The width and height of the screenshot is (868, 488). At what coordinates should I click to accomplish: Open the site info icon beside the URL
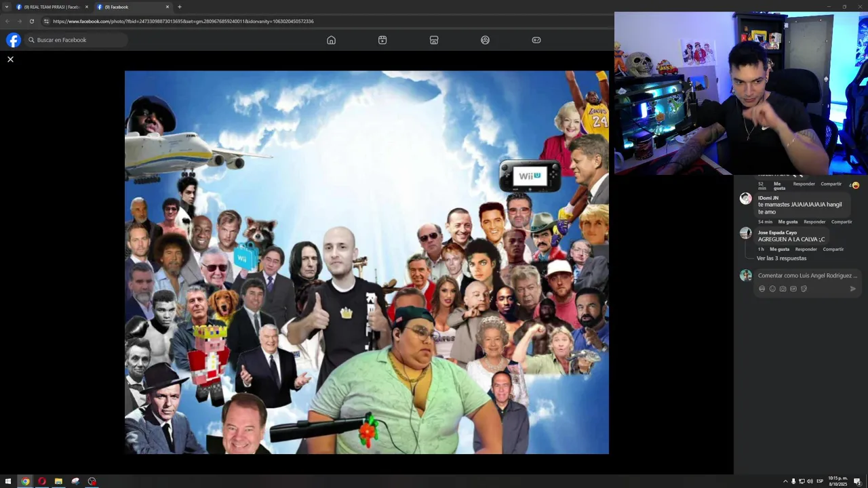click(46, 21)
